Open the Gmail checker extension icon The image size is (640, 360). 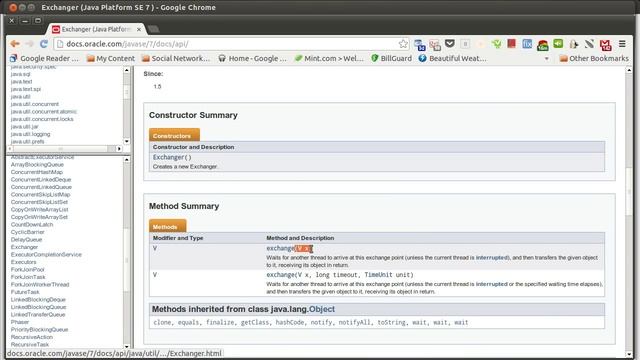click(605, 44)
